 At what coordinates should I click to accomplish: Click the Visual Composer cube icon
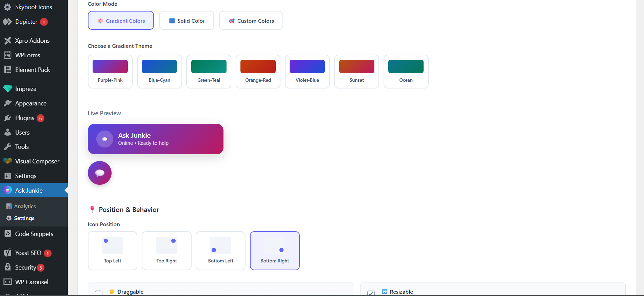7,161
